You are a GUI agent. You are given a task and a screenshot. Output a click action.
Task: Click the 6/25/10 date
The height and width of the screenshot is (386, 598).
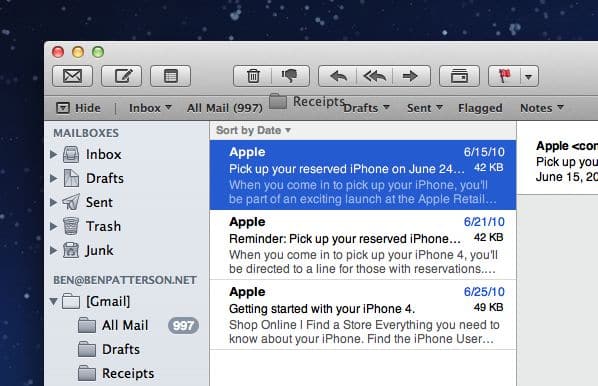pos(484,292)
